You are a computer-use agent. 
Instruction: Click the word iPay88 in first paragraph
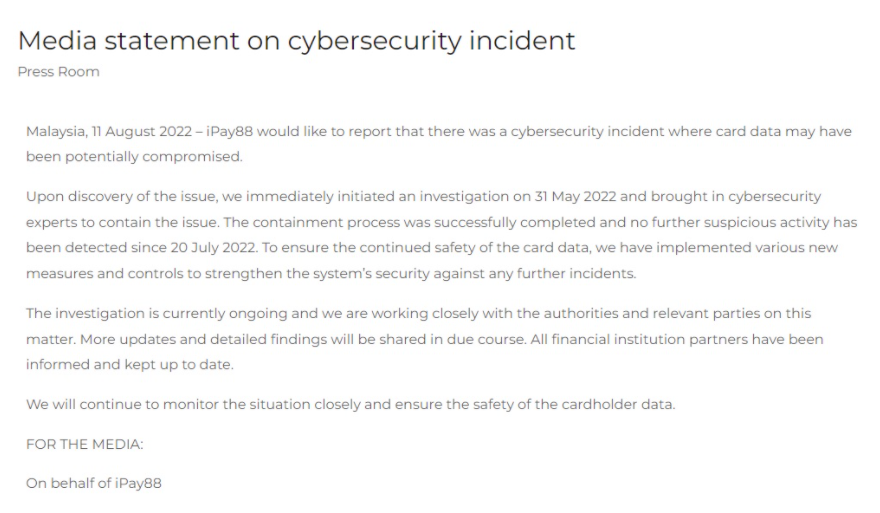(230, 131)
